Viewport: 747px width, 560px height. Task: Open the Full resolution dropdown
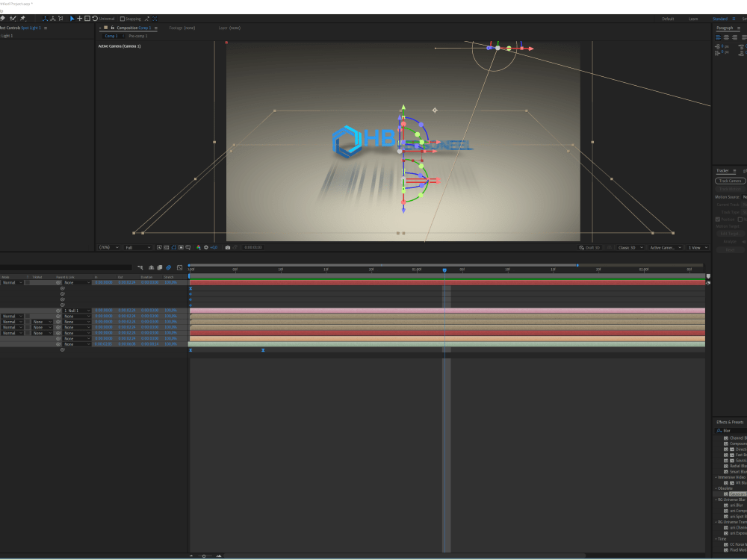point(138,248)
